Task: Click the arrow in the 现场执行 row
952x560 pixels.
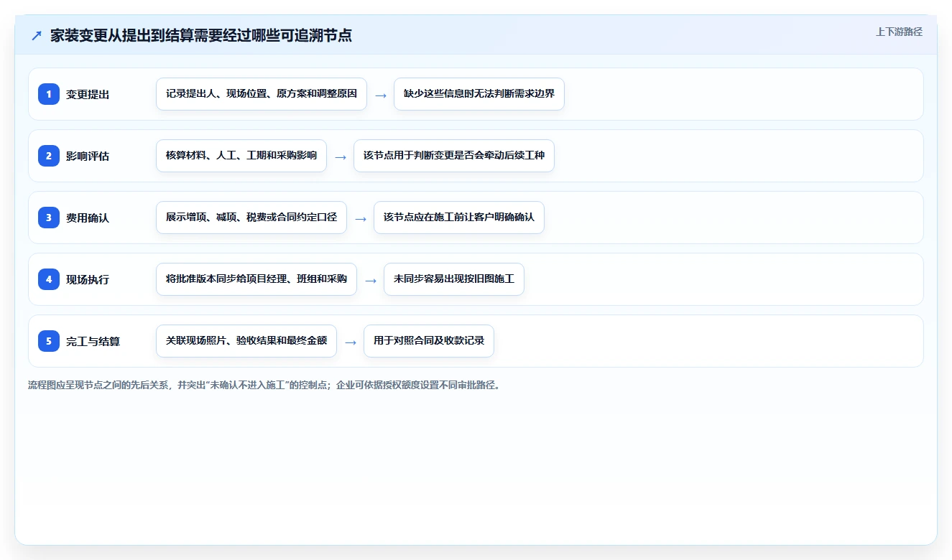Action: pos(371,280)
